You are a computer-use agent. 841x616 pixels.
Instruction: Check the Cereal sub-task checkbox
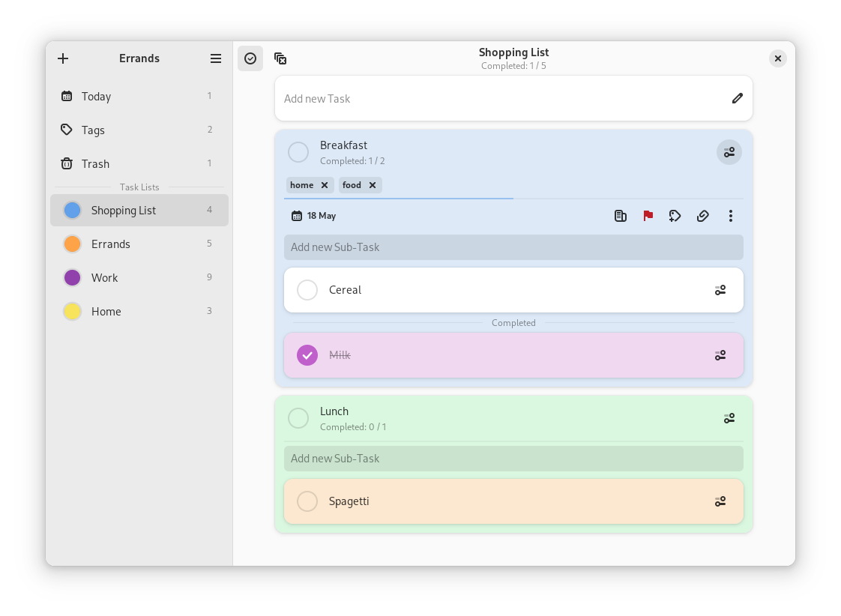coord(307,290)
